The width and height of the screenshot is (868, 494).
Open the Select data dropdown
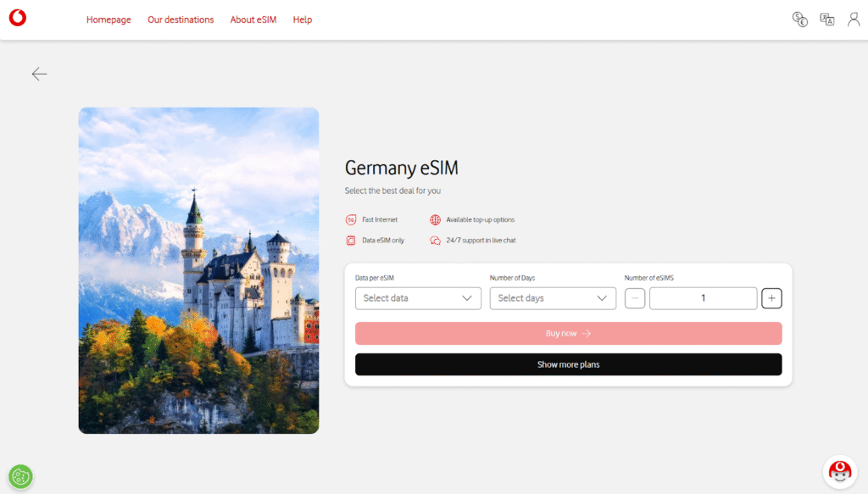[x=418, y=298]
